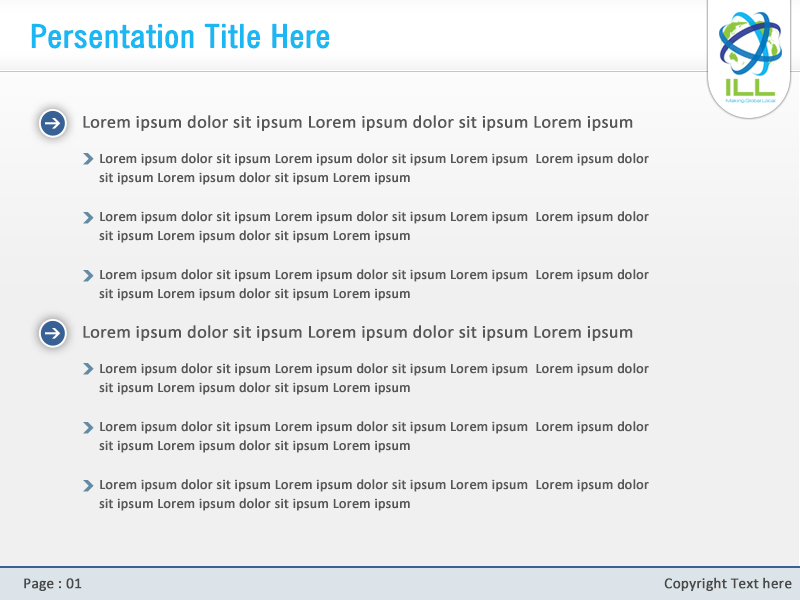The width and height of the screenshot is (800, 600).
Task: Click the 'Copyright Text here' footer text
Action: [x=728, y=583]
